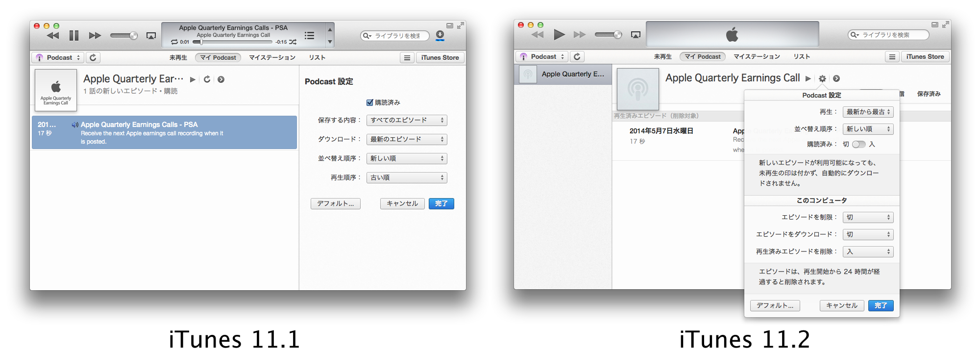Open AirPlay menu in the iTunes 11.2 window
The width and height of the screenshot is (980, 353).
pyautogui.click(x=636, y=34)
